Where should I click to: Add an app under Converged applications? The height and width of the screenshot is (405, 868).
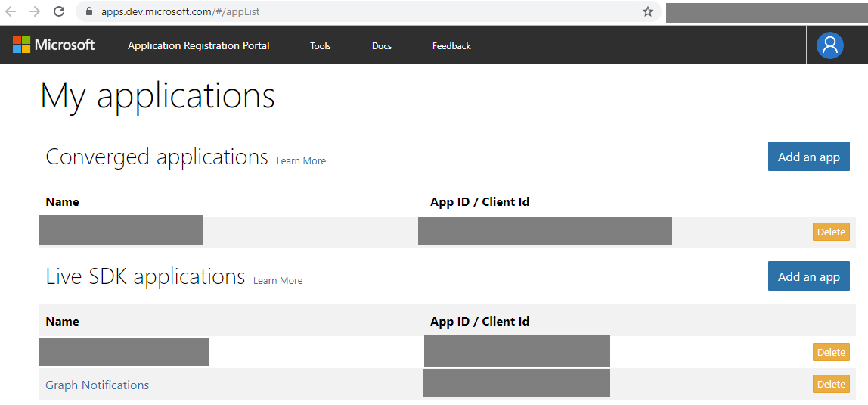click(809, 156)
